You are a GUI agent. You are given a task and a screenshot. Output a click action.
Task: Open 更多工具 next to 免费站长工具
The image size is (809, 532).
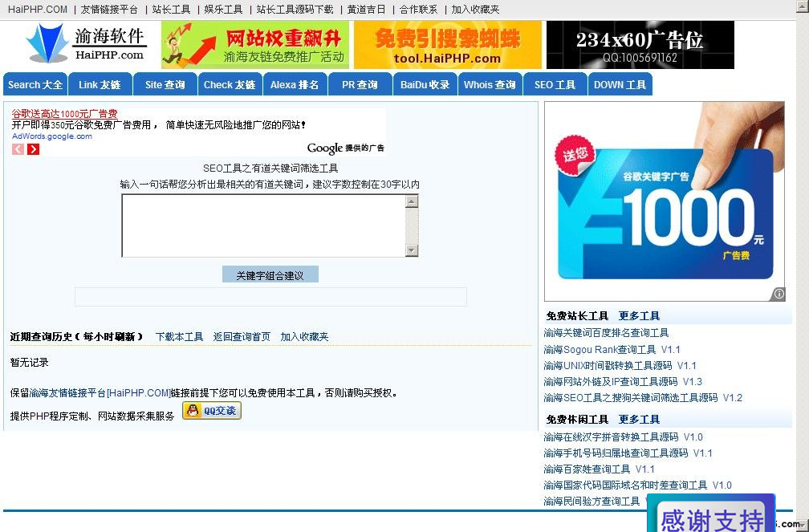pyautogui.click(x=639, y=316)
